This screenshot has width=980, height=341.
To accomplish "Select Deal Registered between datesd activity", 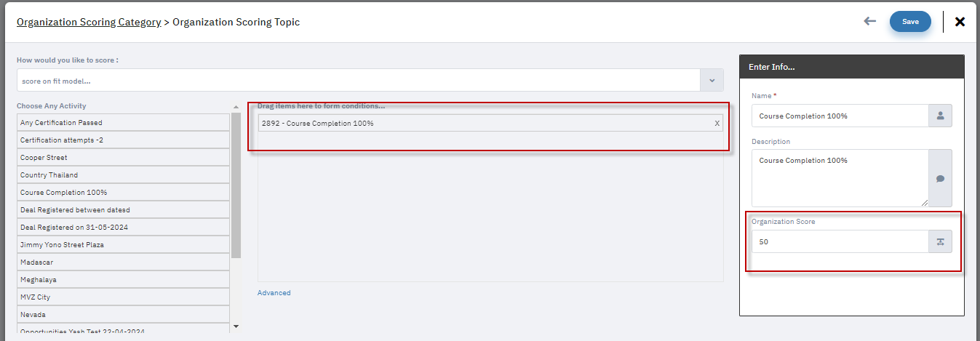I will click(123, 209).
